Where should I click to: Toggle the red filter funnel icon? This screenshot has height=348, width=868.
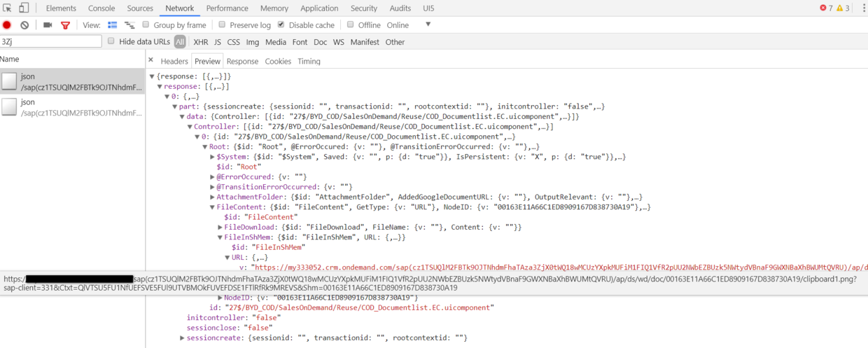tap(65, 25)
